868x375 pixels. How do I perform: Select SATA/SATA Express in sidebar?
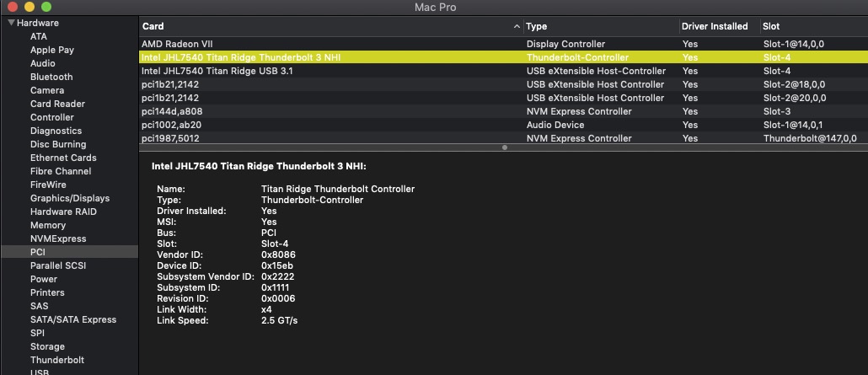73,319
